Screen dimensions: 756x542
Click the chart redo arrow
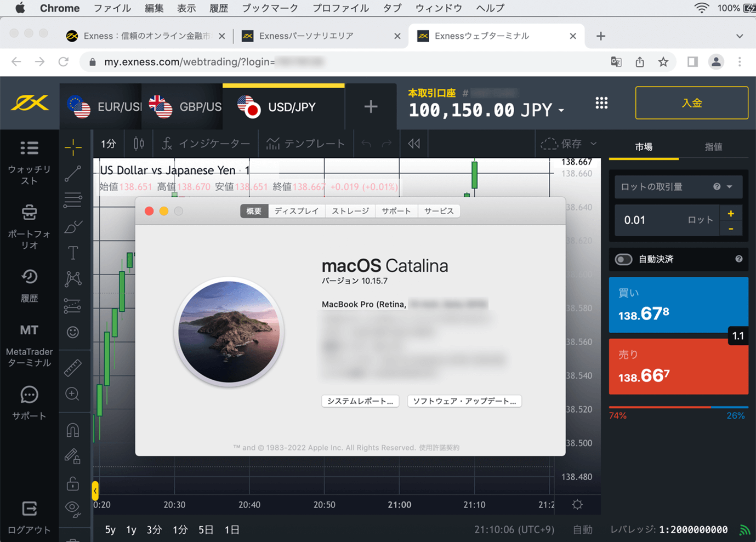[x=386, y=144]
